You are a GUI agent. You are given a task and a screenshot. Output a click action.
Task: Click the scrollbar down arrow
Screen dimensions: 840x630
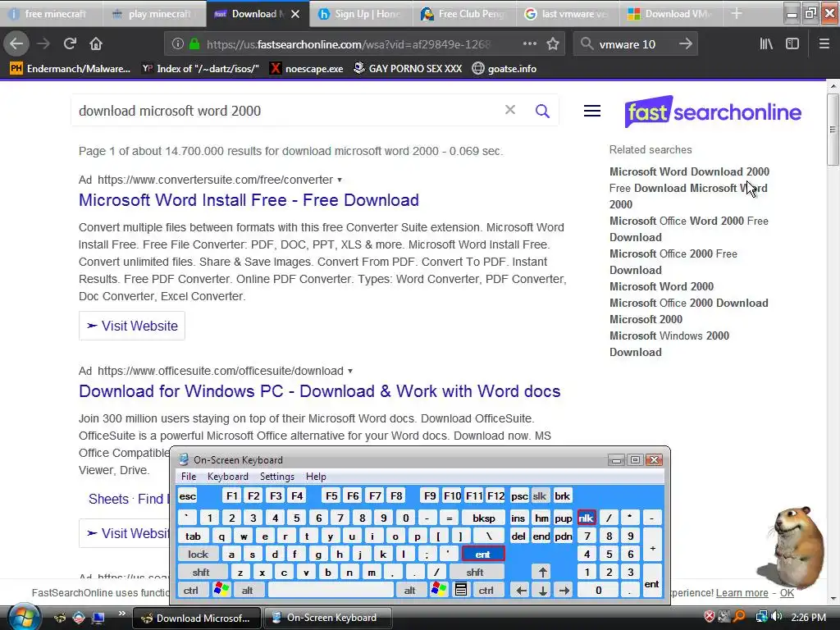[833, 598]
